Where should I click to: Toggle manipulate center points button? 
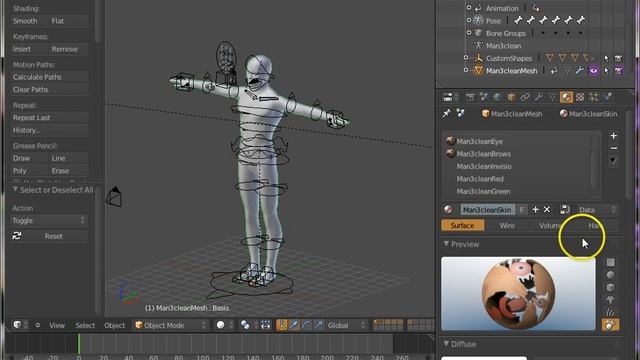[x=266, y=325]
